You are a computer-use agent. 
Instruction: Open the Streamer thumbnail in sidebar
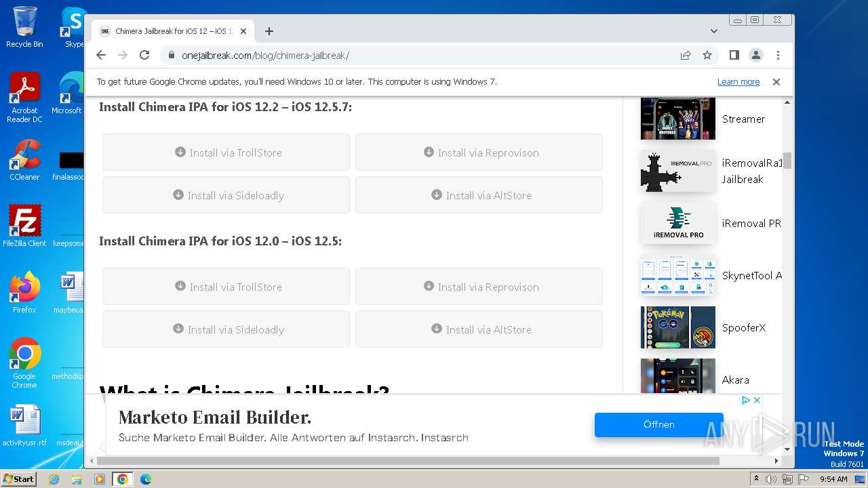click(x=677, y=119)
